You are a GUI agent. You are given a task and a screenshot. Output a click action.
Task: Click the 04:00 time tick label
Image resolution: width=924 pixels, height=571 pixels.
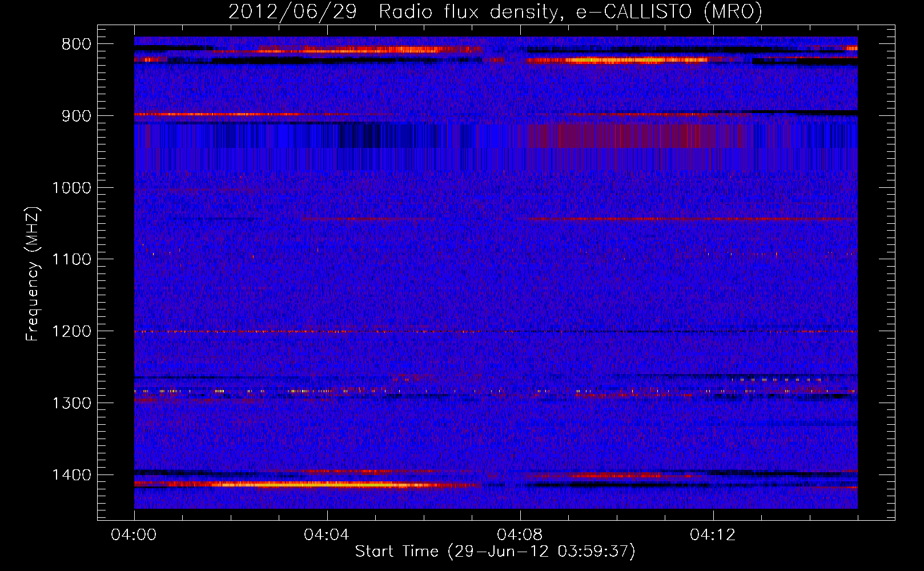[134, 535]
